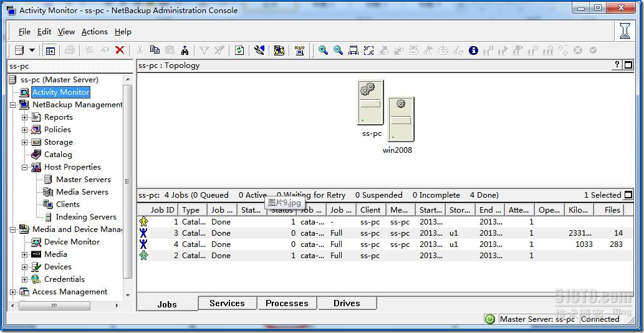
Task: Click the clear filter funnel icon
Action: 219,50
